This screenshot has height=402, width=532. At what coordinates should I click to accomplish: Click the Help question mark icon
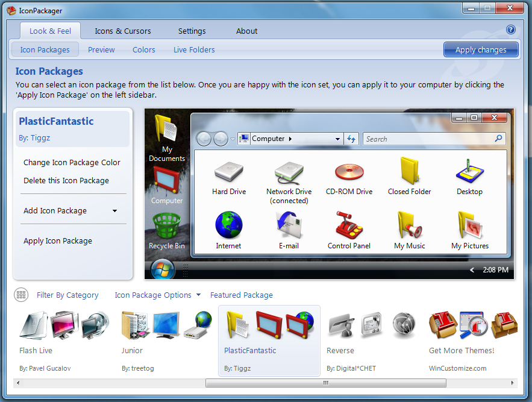(510, 30)
